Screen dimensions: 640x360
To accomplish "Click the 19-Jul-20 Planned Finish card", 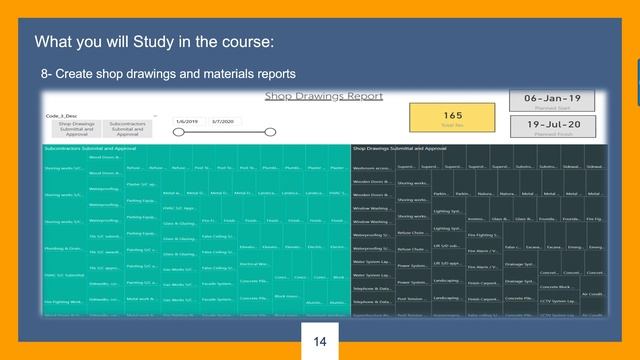I will pyautogui.click(x=553, y=127).
